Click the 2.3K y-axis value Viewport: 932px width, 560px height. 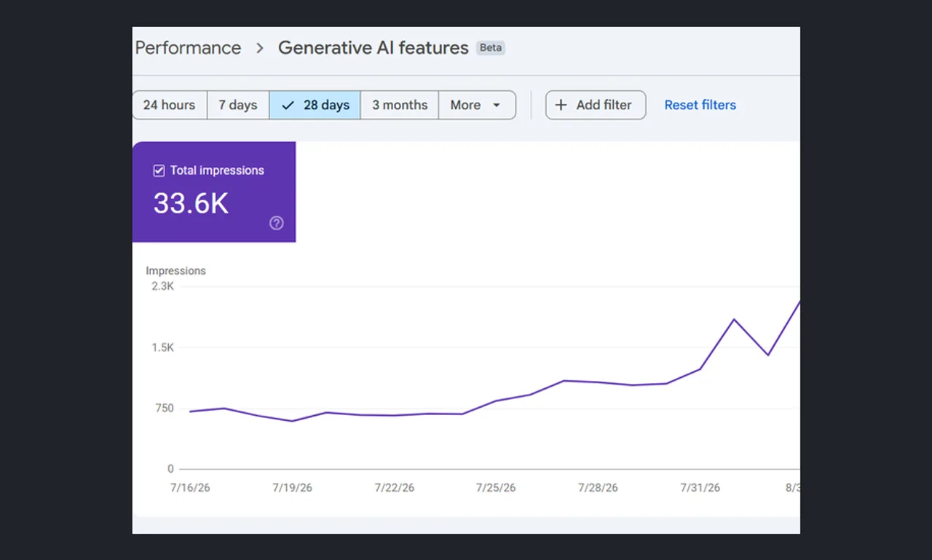point(163,286)
